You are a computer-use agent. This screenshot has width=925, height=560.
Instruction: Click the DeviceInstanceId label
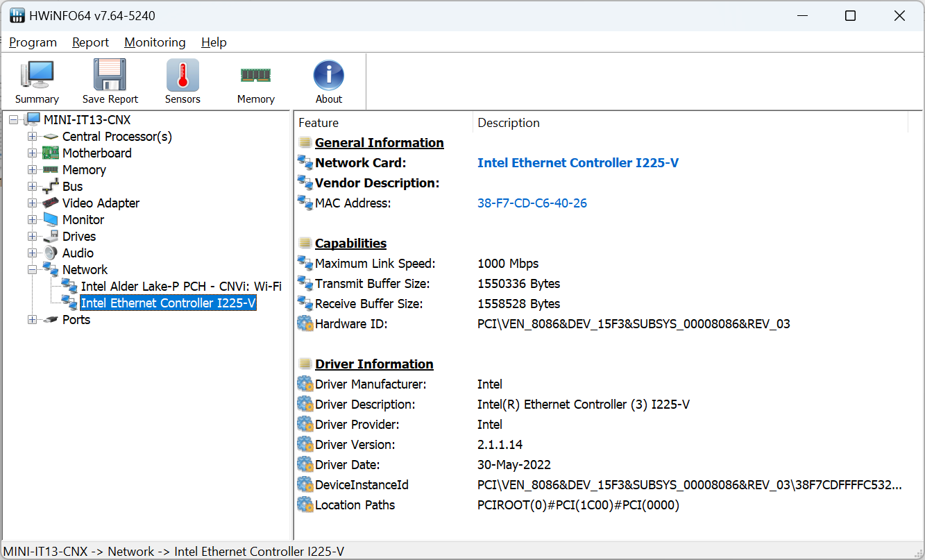(362, 484)
